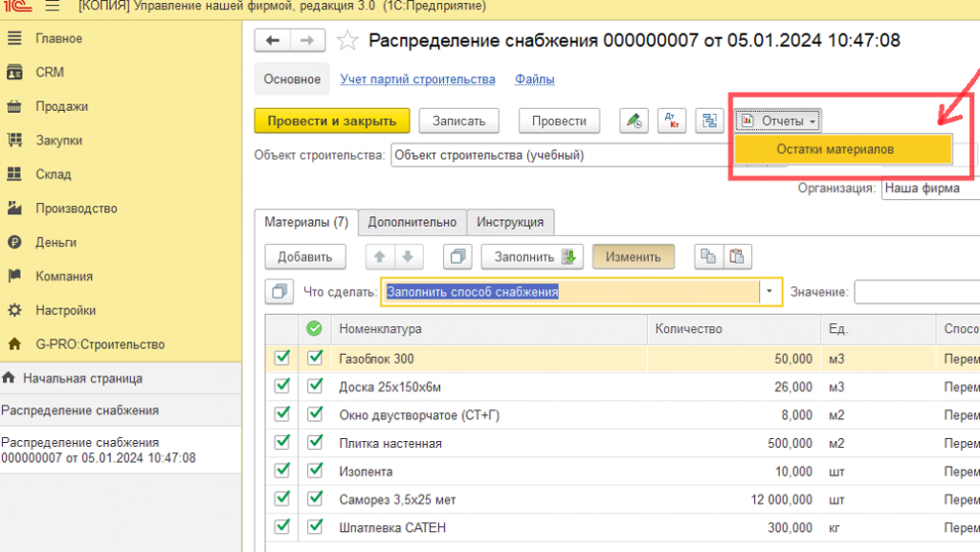This screenshot has height=552, width=980.
Task: Click the copy row icon beside Заполнить
Action: 457,256
